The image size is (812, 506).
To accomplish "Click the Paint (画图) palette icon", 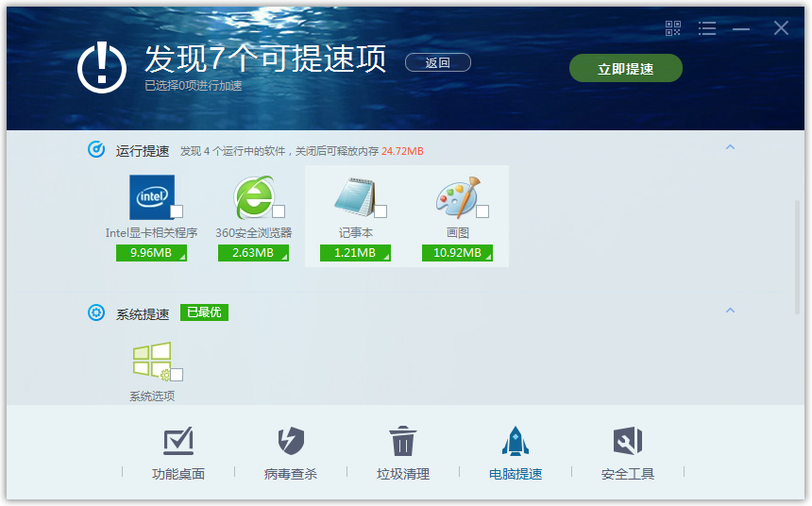I will 456,196.
